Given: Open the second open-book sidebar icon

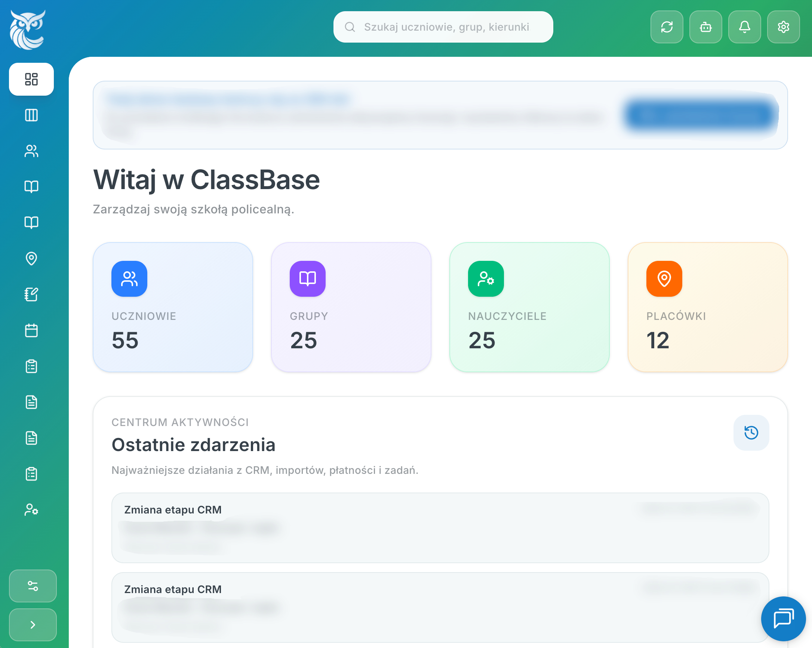Looking at the screenshot, I should [x=31, y=222].
